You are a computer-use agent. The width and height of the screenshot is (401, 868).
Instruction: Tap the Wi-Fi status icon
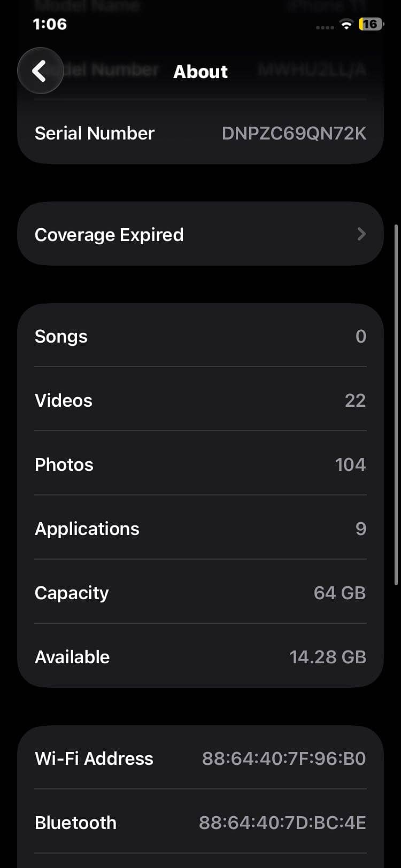click(x=346, y=24)
